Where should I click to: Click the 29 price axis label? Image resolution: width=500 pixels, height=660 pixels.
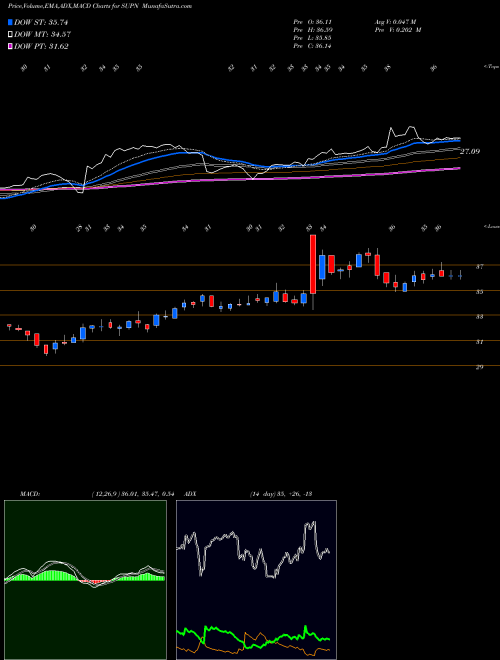(x=479, y=367)
